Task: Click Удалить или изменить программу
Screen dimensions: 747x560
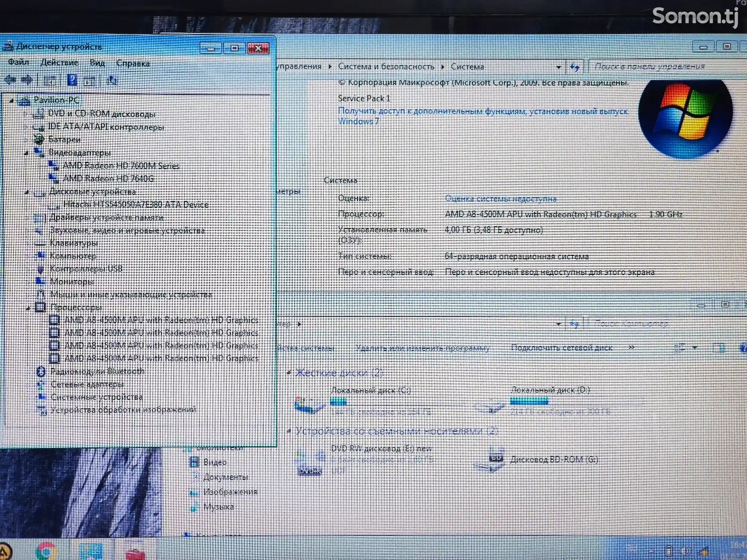Action: [423, 348]
